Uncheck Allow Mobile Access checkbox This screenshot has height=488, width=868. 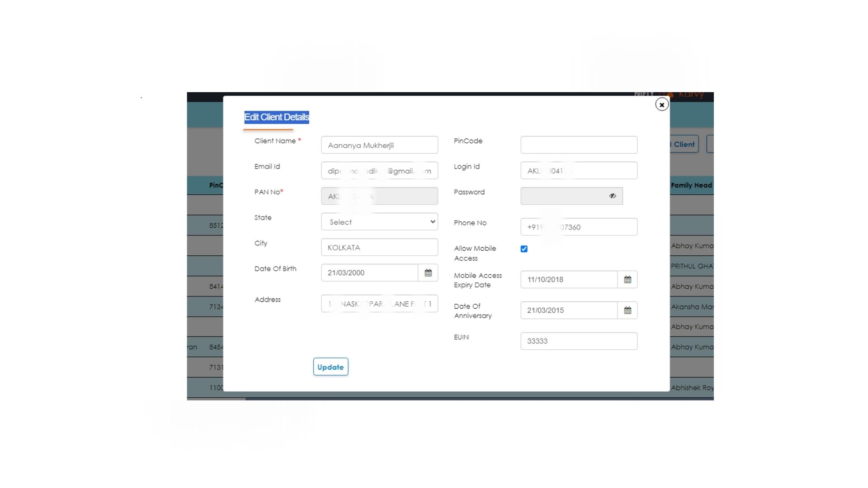coord(524,249)
